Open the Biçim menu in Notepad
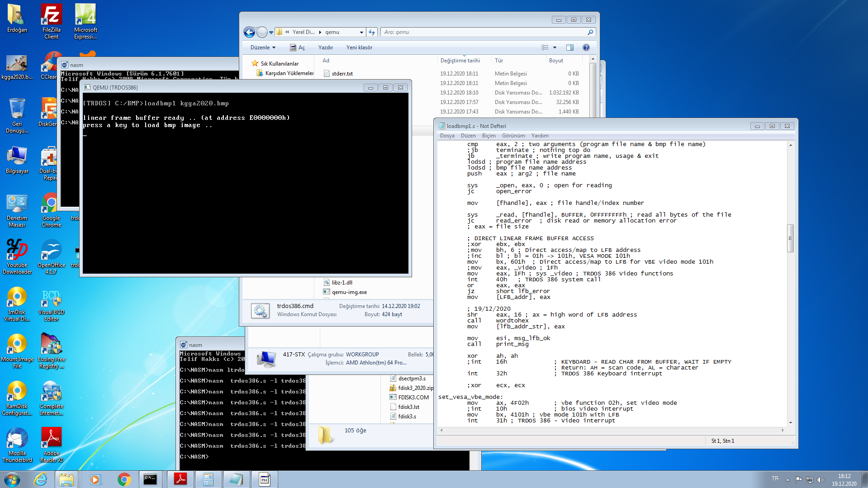Viewport: 868px width, 488px height. click(489, 135)
